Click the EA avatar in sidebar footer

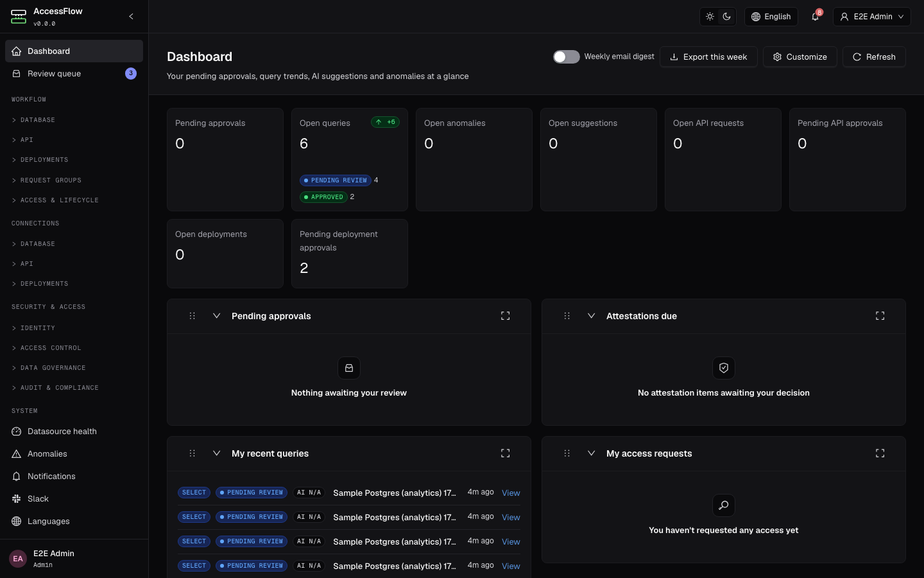coord(18,559)
